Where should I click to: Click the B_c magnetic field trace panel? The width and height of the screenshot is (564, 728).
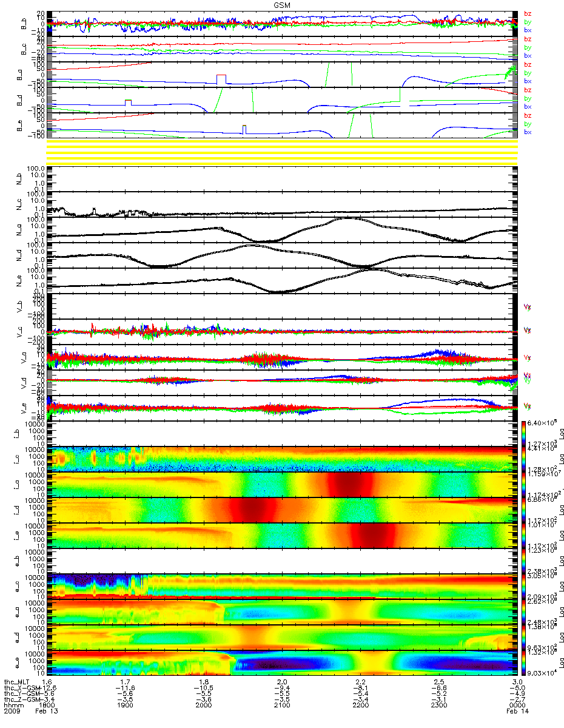pos(283,49)
